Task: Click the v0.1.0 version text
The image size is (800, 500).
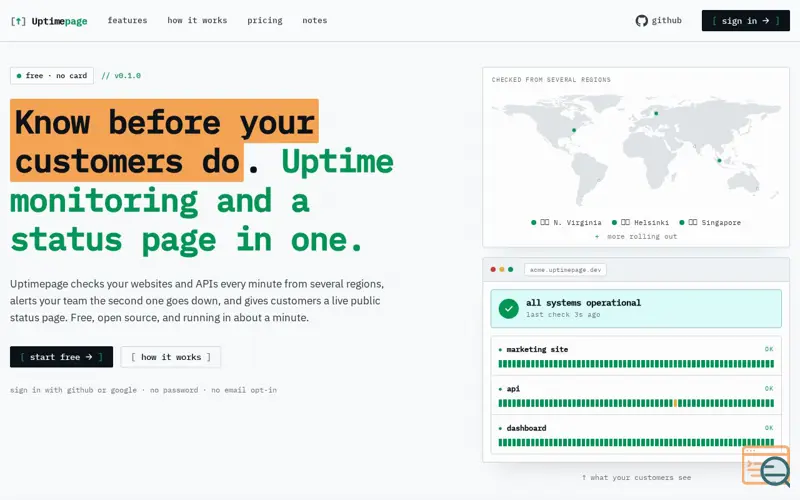Action: tap(121, 76)
